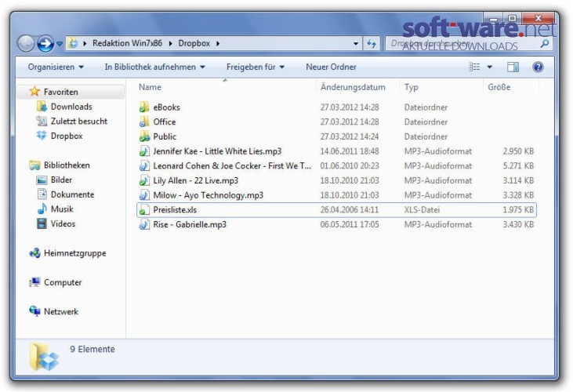573x392 pixels.
Task: Click the Public folder icon
Action: coord(144,136)
